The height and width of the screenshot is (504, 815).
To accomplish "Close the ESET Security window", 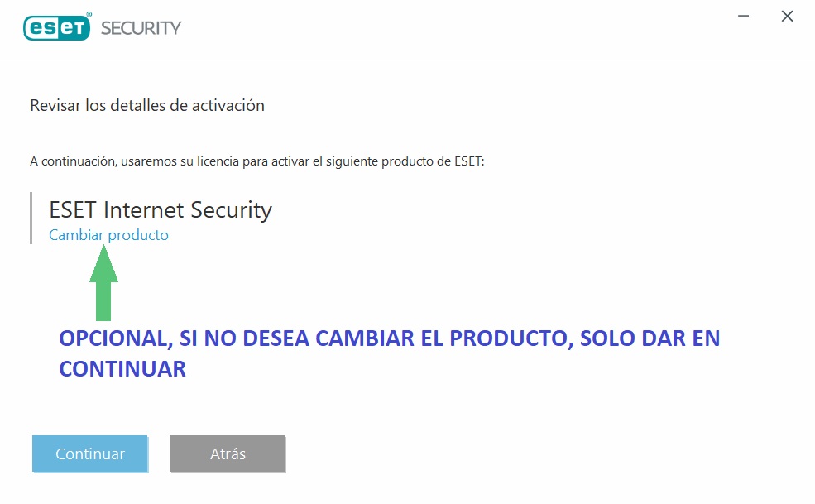I will pyautogui.click(x=787, y=17).
